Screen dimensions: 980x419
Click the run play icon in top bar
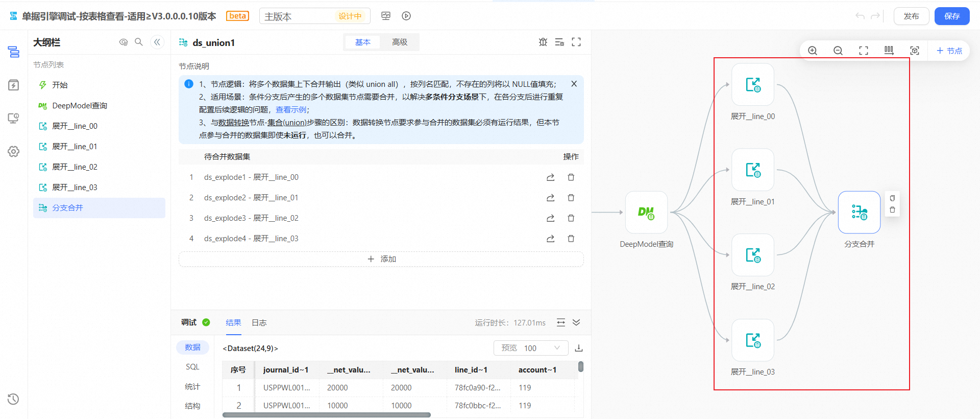pos(406,16)
